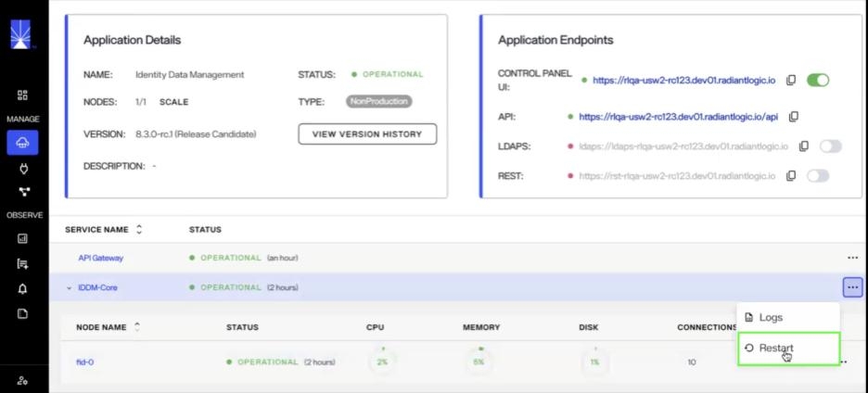Viewport: 868px width, 393px height.
Task: Click the NonProduction type badge
Action: [379, 102]
